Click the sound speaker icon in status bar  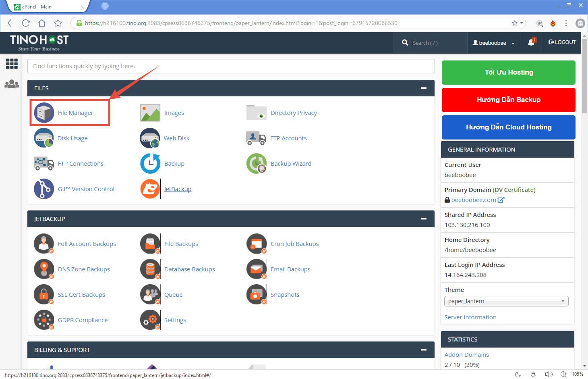pyautogui.click(x=549, y=374)
